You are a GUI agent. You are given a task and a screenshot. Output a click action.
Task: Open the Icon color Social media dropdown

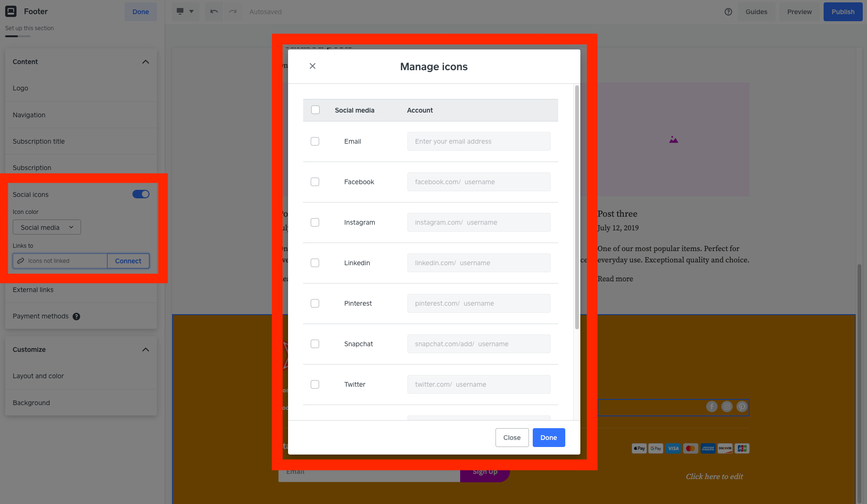point(47,227)
